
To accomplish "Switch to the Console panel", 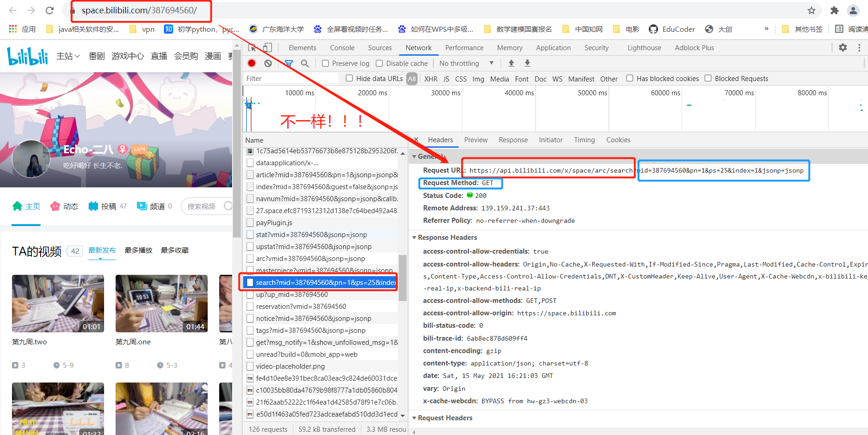I will click(342, 47).
